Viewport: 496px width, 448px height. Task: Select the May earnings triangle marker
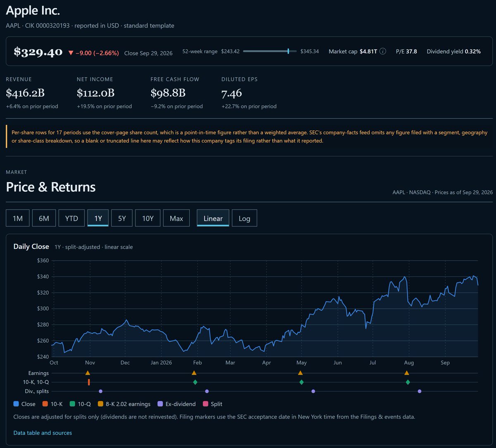tap(300, 373)
